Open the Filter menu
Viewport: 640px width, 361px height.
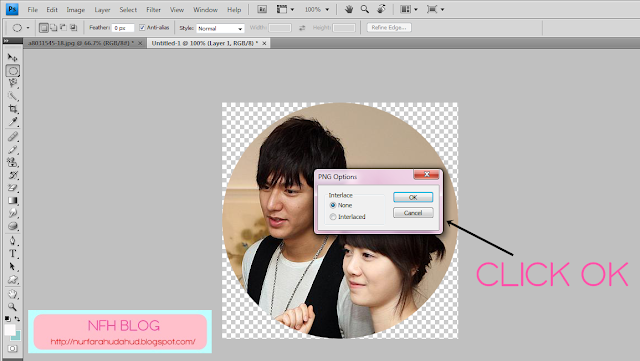153,9
